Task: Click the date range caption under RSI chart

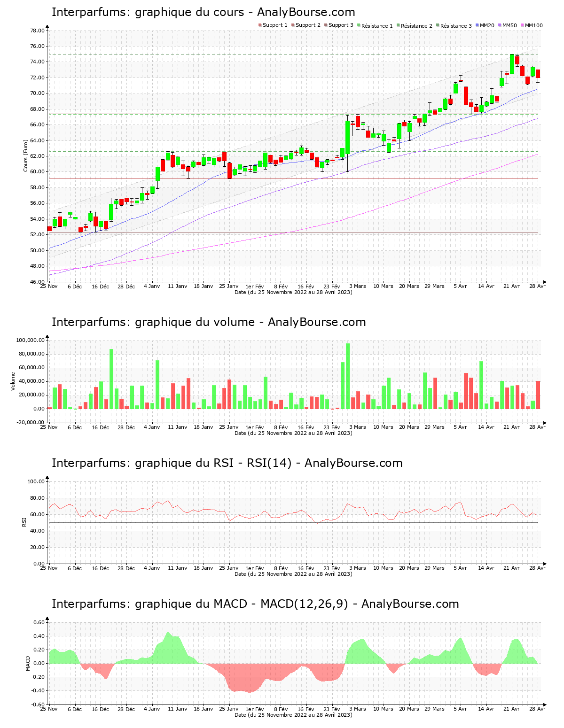Action: [293, 574]
